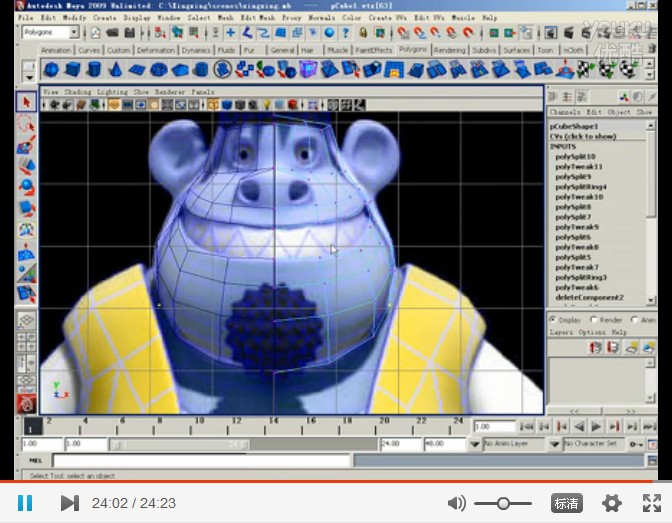Viewport: 672px width, 523px height.
Task: Click the MEL command input field
Action: pyautogui.click(x=201, y=461)
